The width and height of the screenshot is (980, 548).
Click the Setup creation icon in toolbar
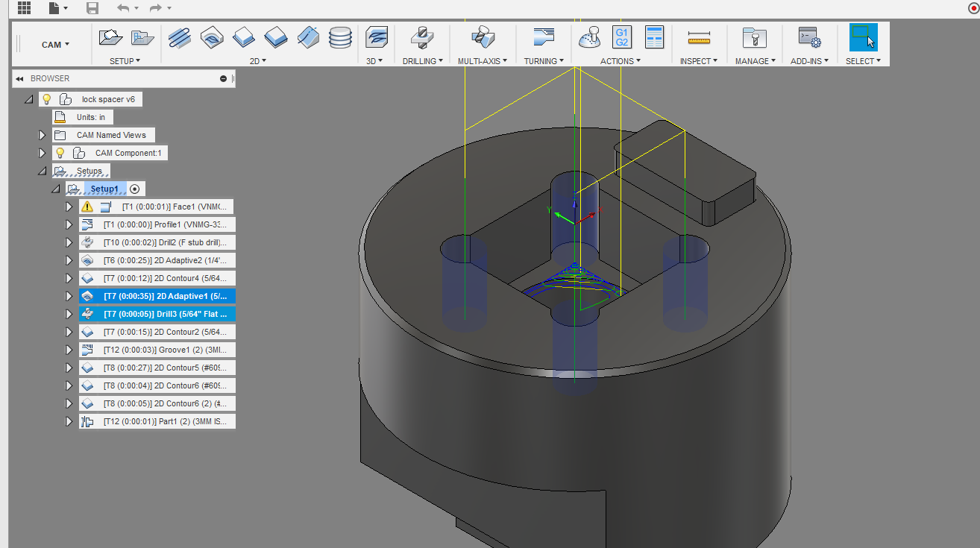(x=110, y=36)
